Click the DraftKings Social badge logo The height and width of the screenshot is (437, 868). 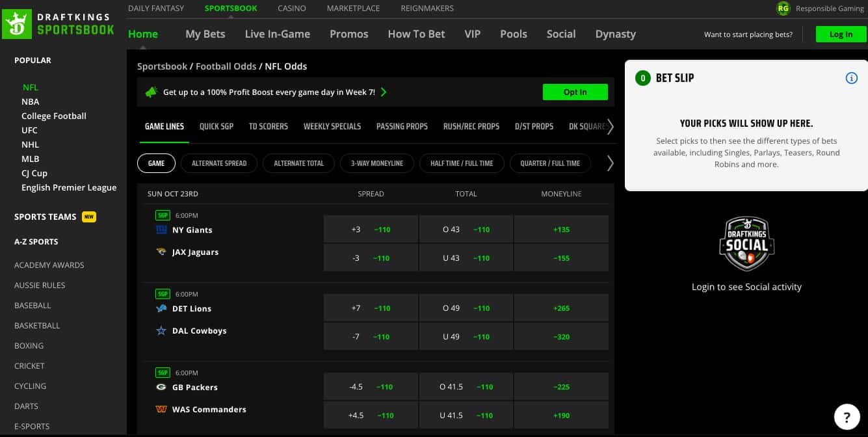(746, 245)
